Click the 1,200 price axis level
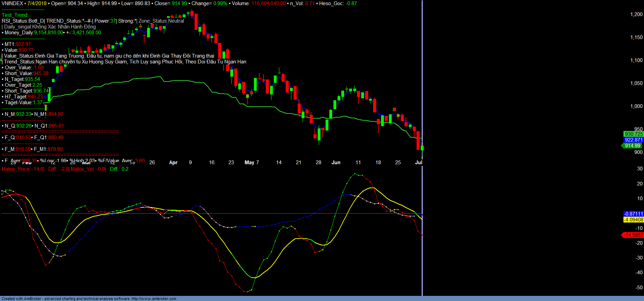 click(x=636, y=14)
